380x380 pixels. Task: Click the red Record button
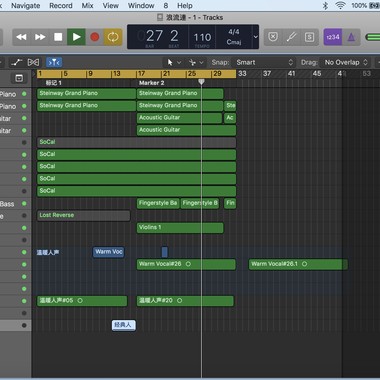pyautogui.click(x=95, y=37)
